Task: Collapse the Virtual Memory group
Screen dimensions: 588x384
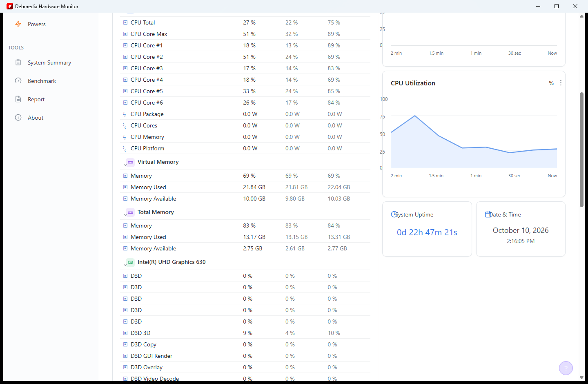Action: tap(125, 165)
